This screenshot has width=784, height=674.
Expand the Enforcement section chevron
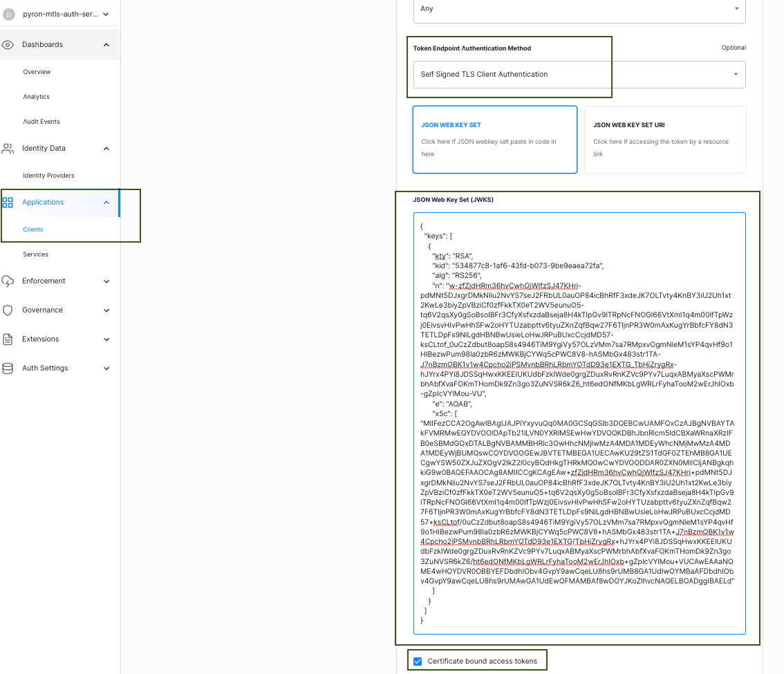pyautogui.click(x=106, y=281)
